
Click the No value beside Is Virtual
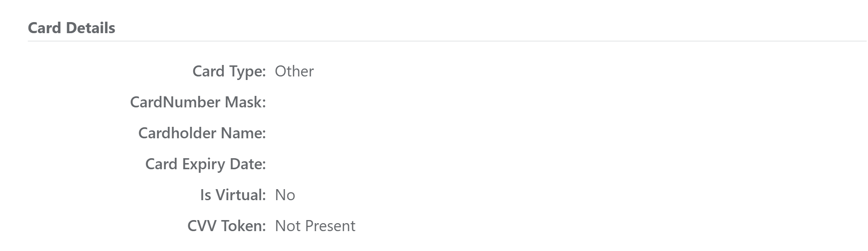click(x=285, y=195)
